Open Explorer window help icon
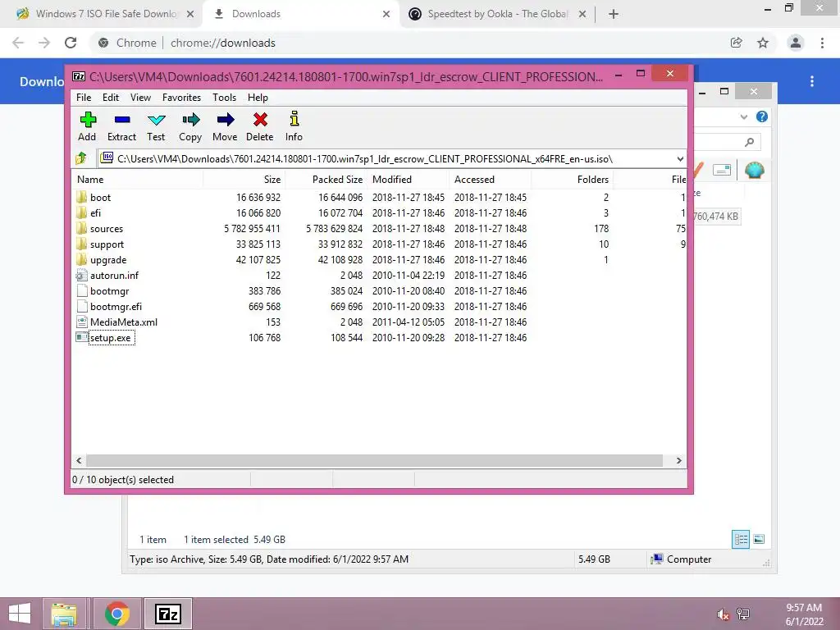 762,116
